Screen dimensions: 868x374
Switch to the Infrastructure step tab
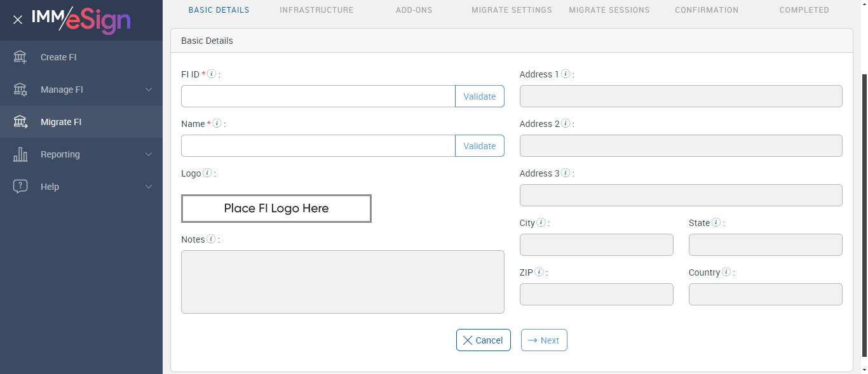tap(316, 10)
